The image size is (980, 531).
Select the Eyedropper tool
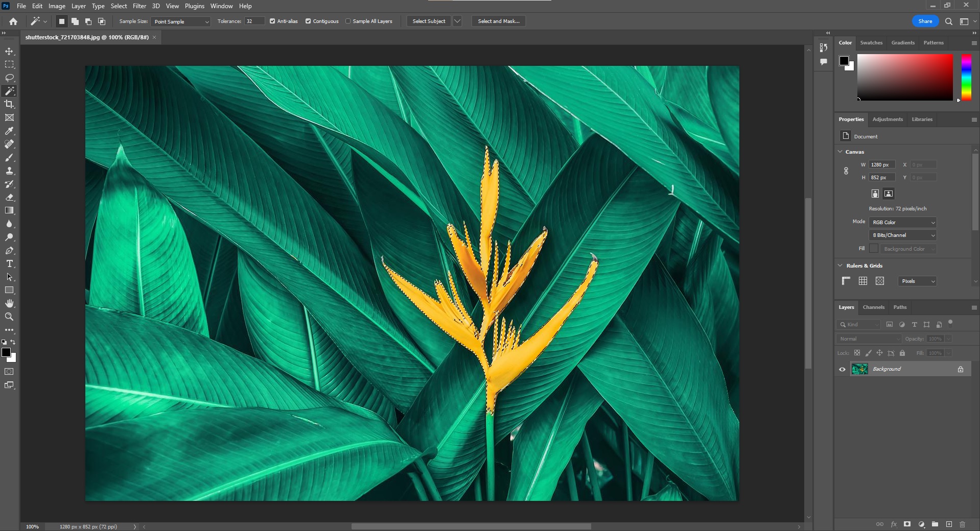(9, 131)
